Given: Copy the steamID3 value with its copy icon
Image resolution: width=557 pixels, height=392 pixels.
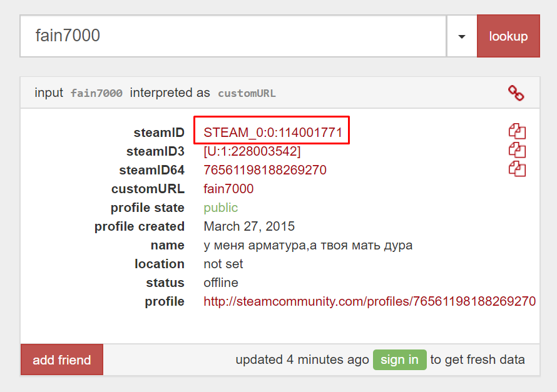Looking at the screenshot, I should (x=517, y=150).
